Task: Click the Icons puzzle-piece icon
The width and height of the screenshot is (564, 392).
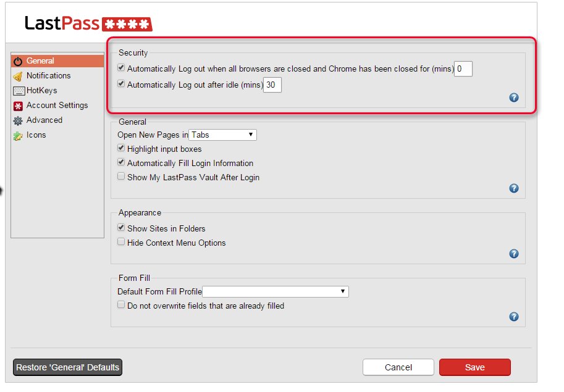Action: click(x=18, y=135)
